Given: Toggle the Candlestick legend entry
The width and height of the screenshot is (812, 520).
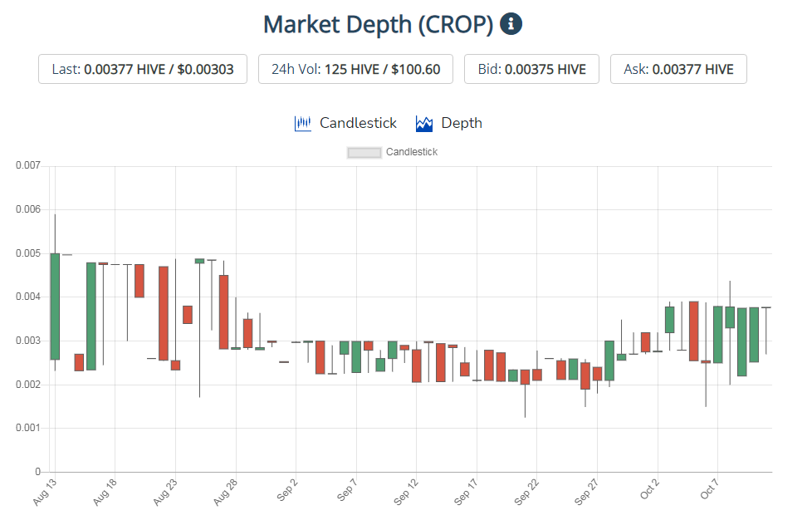Looking at the screenshot, I should pyautogui.click(x=393, y=152).
